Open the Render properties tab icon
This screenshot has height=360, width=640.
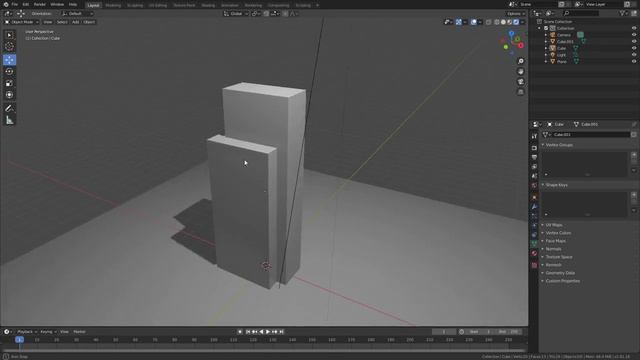tap(534, 148)
